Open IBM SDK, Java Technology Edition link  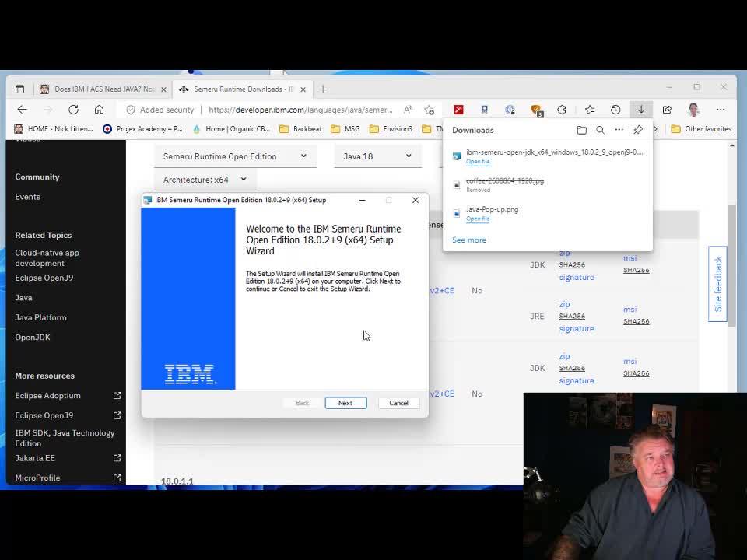65,438
